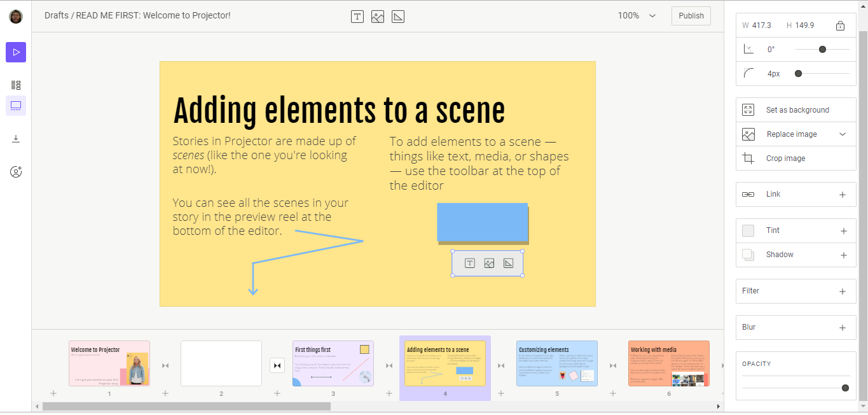The height and width of the screenshot is (415, 868).
Task: Click the corner radius slider handle
Action: (798, 73)
